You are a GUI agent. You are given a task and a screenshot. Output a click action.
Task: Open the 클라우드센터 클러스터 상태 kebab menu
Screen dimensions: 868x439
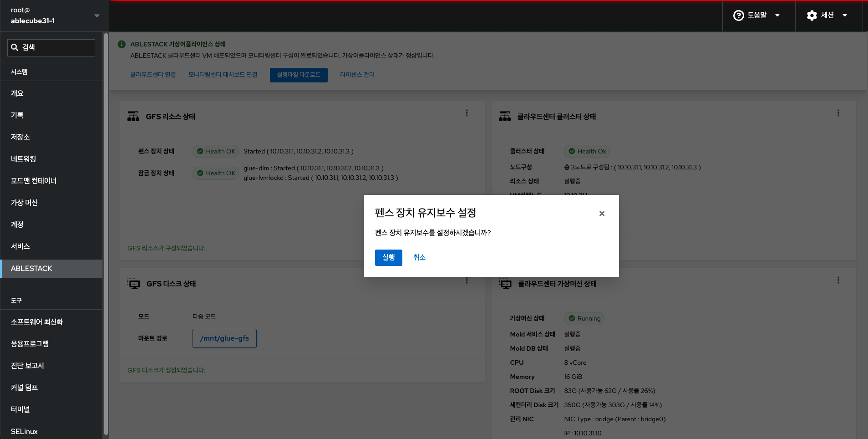pos(838,113)
